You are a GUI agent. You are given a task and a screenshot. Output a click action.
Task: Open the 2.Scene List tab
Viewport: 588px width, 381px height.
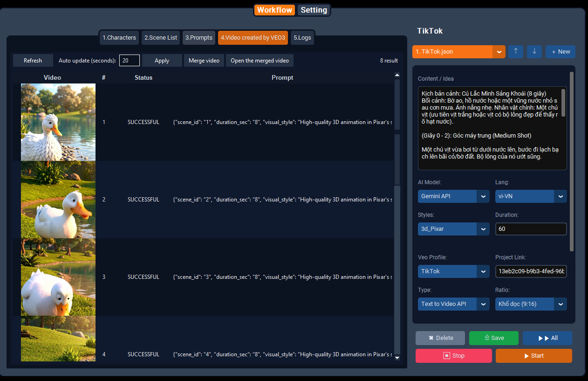pos(160,38)
